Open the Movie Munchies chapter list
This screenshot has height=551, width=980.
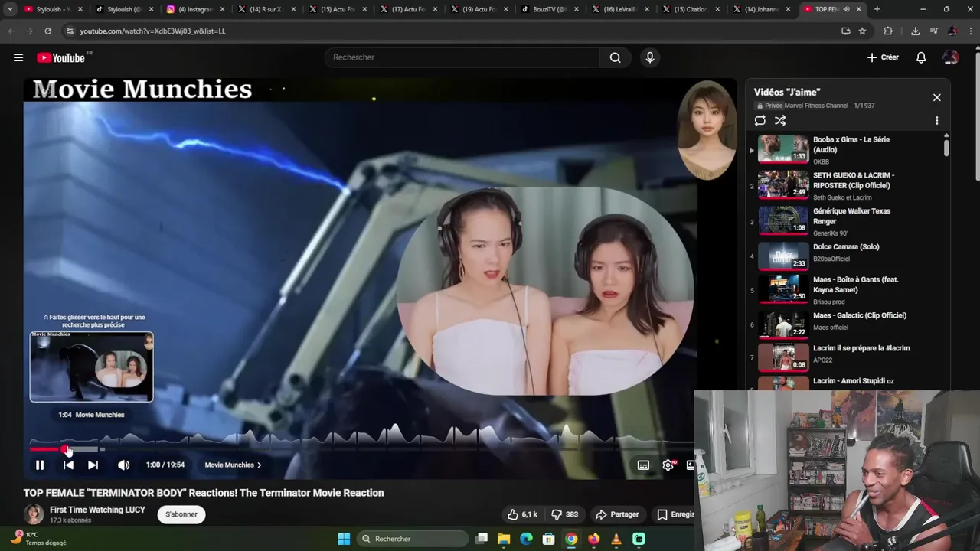(x=233, y=465)
